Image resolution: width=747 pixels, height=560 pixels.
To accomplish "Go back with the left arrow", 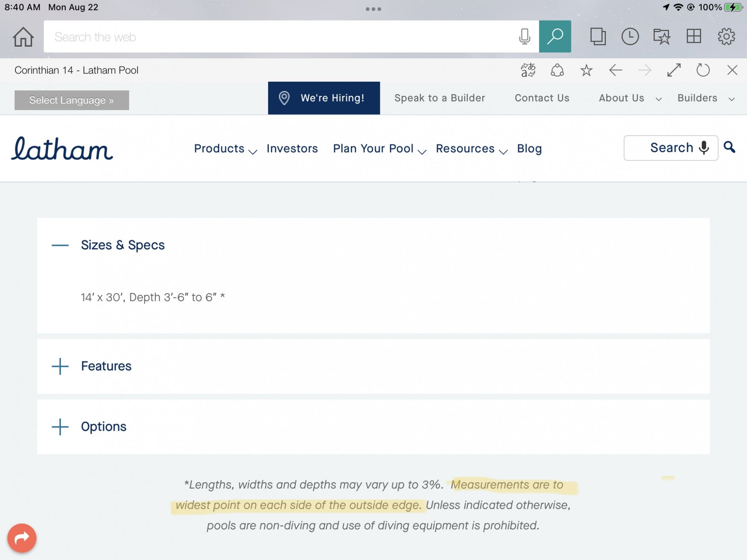I will (x=616, y=70).
